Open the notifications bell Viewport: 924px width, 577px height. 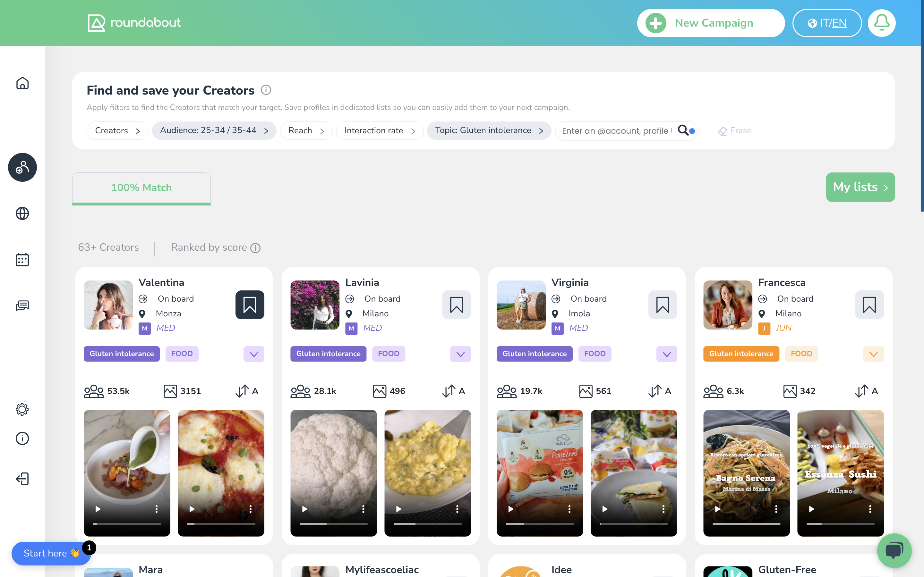(881, 23)
